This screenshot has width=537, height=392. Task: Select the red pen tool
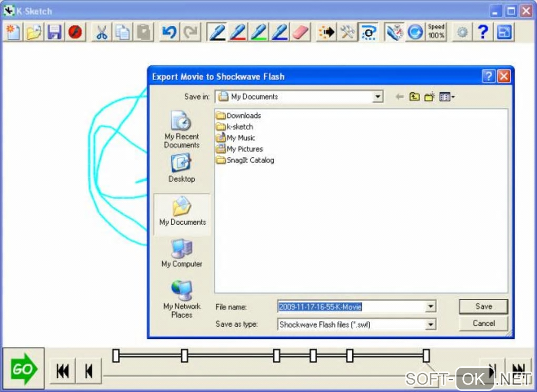pos(237,33)
